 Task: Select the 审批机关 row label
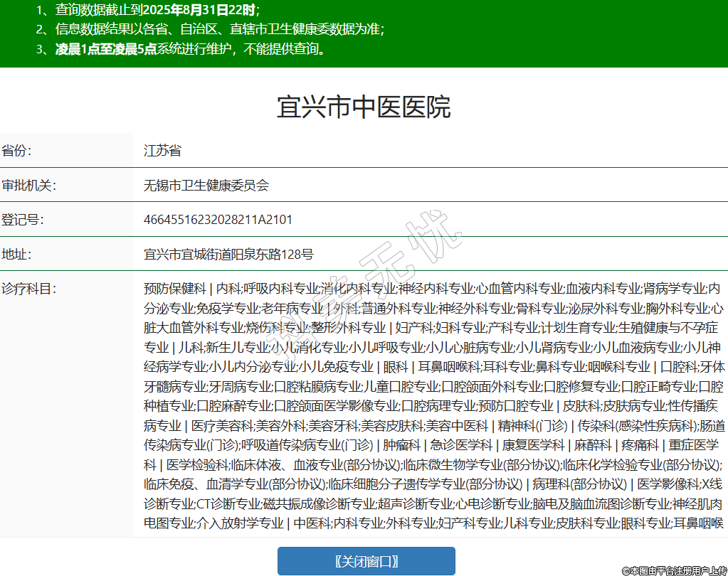(x=28, y=186)
